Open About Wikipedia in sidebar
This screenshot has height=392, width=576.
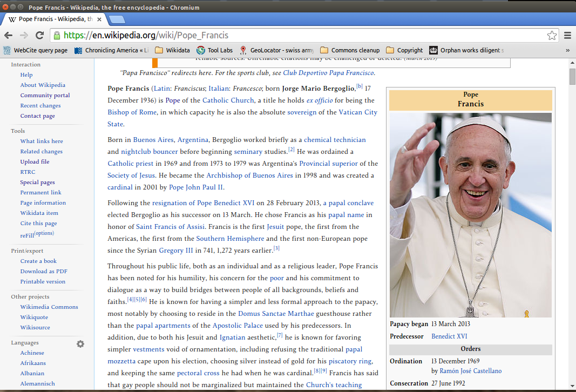coord(43,85)
